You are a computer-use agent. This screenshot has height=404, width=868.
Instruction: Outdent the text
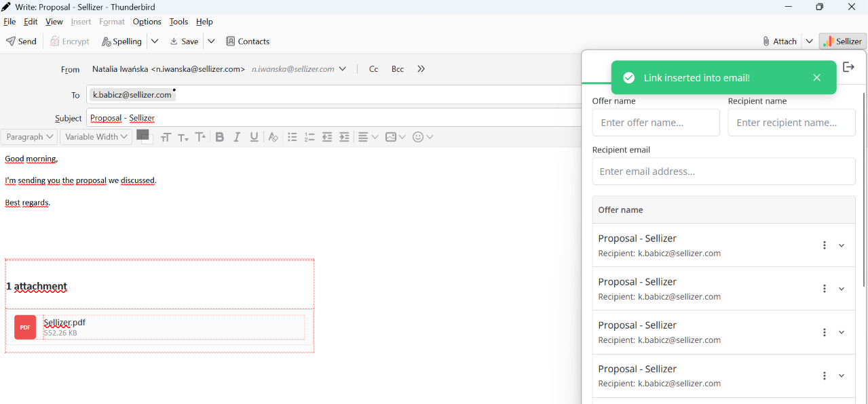click(x=327, y=137)
